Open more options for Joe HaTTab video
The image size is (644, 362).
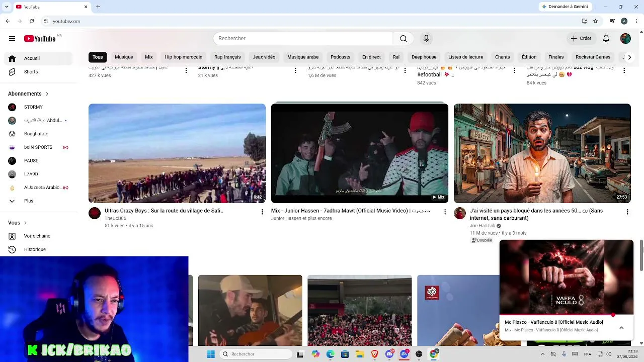627,212
